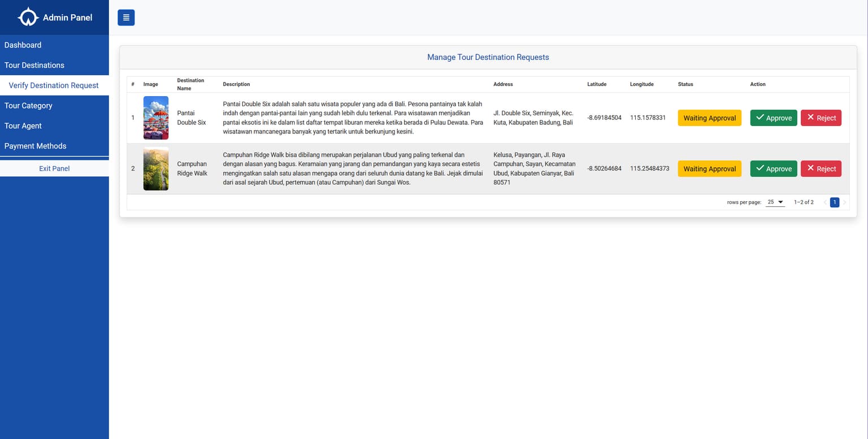This screenshot has width=868, height=439.
Task: Open the Tour Agent page
Action: click(23, 126)
